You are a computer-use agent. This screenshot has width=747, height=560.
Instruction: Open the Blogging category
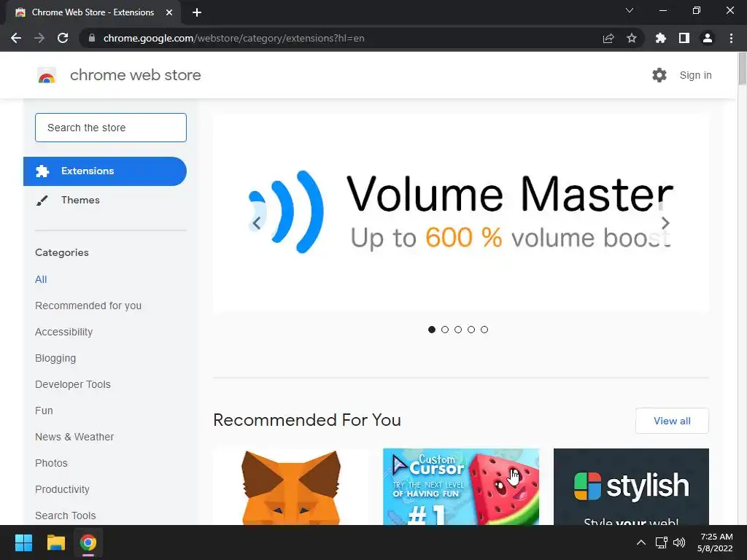tap(55, 358)
